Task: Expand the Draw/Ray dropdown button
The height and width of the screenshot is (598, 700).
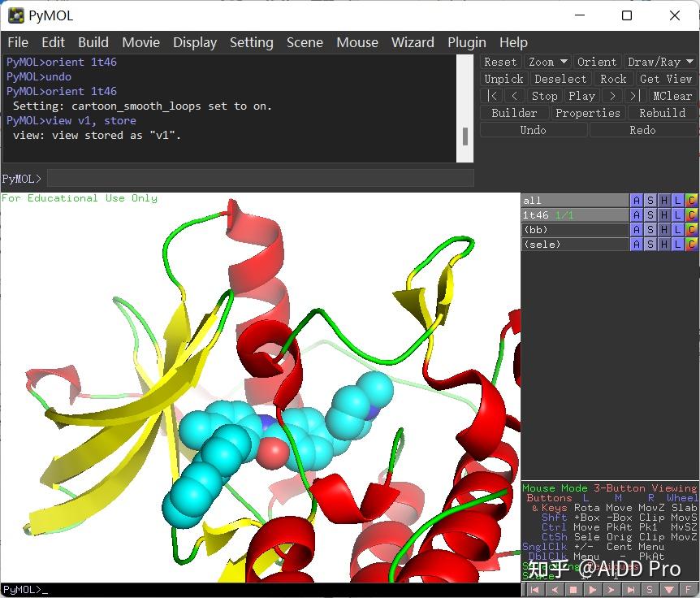Action: [x=659, y=62]
